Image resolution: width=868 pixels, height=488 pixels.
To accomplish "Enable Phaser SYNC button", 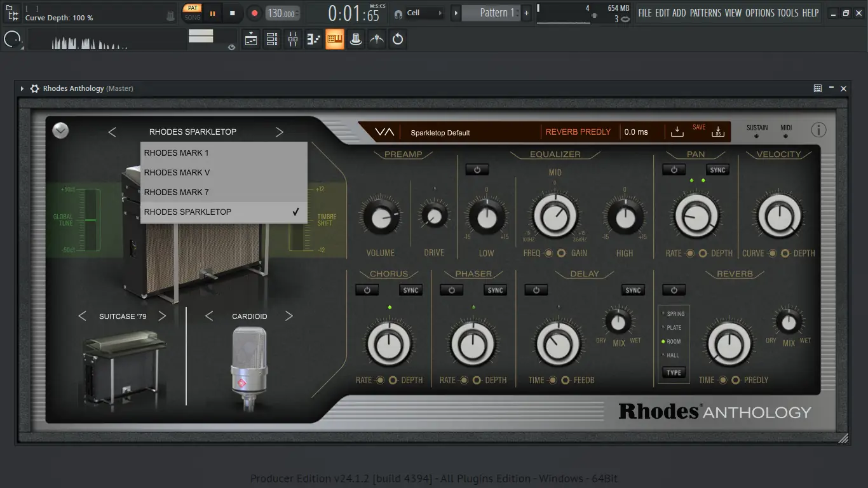I will tap(495, 290).
